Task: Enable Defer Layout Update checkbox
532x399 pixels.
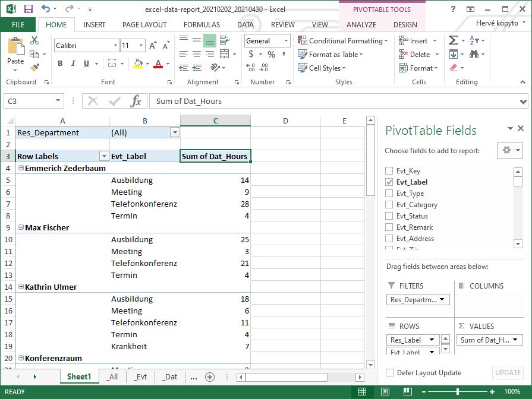Action: 390,373
